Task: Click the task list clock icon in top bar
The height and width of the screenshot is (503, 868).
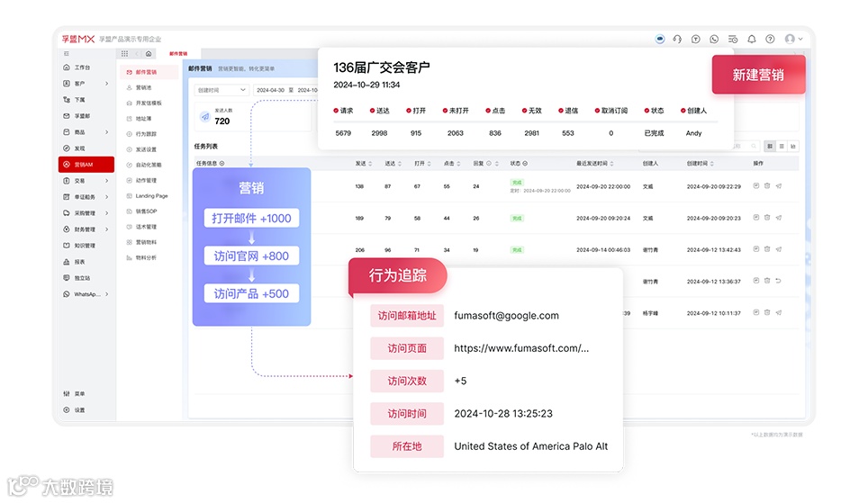Action: (x=733, y=39)
